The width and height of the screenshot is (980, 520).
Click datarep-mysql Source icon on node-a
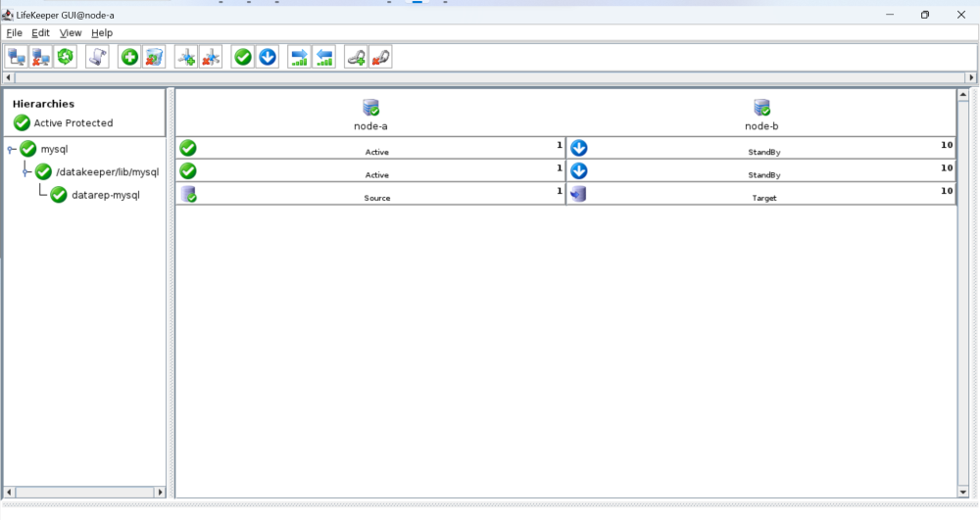click(189, 194)
